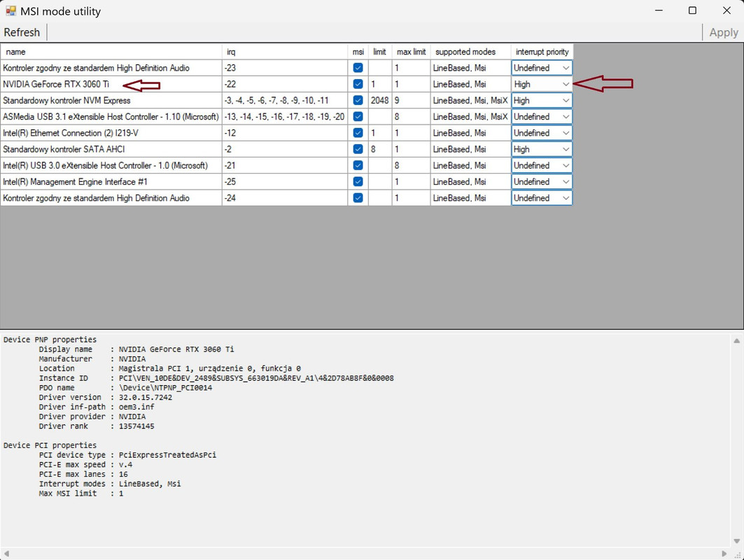Click the Instance ID line in device properties
The height and width of the screenshot is (560, 744).
click(x=216, y=378)
